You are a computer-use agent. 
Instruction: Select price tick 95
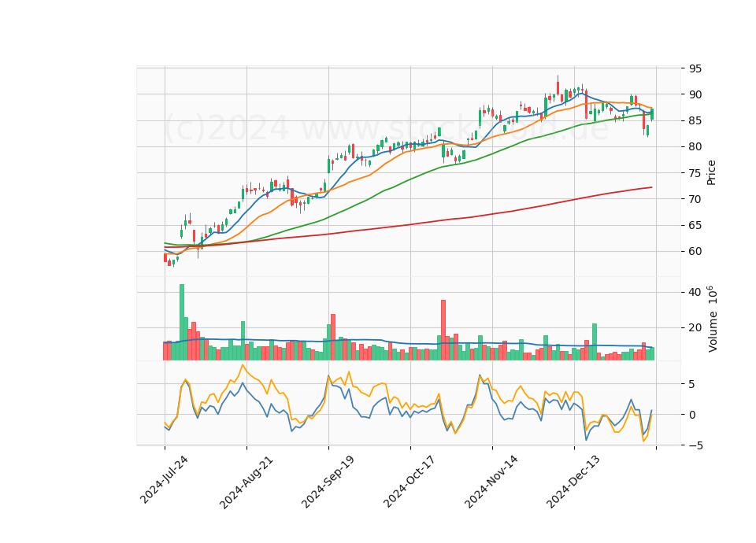695,68
